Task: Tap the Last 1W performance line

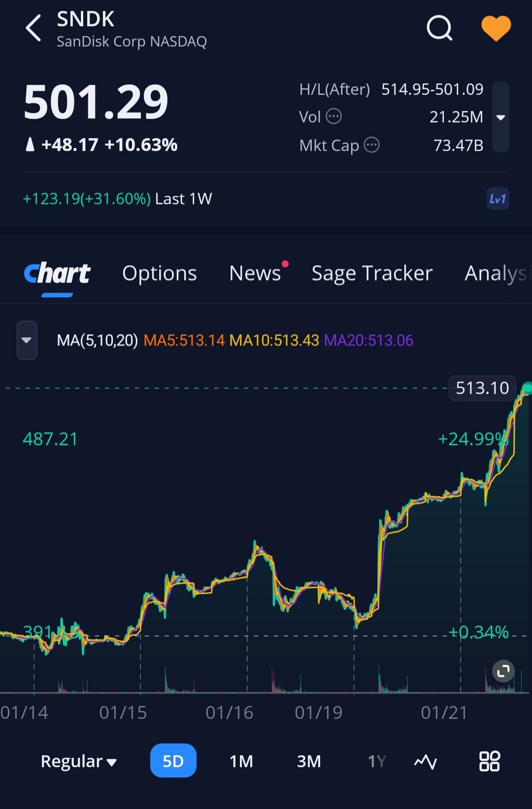Action: click(118, 199)
